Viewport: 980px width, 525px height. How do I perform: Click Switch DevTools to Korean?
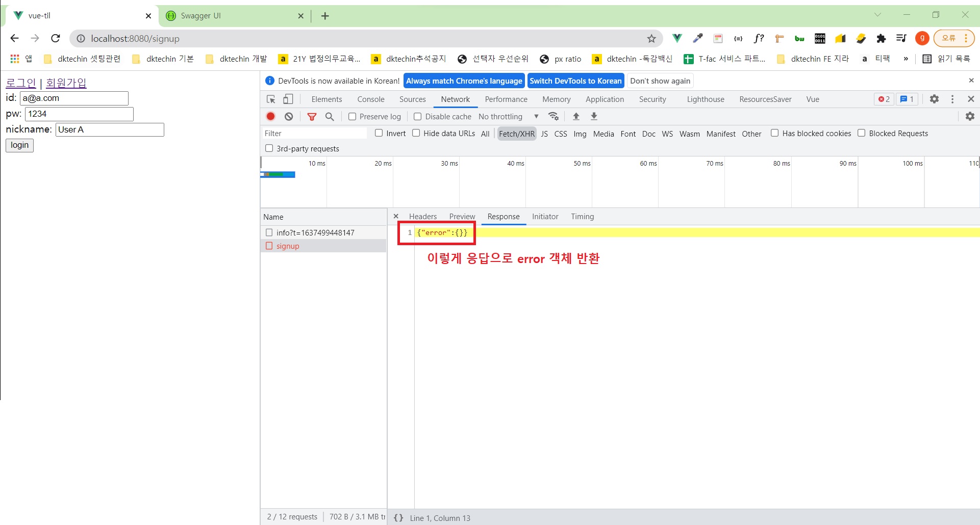pyautogui.click(x=575, y=81)
